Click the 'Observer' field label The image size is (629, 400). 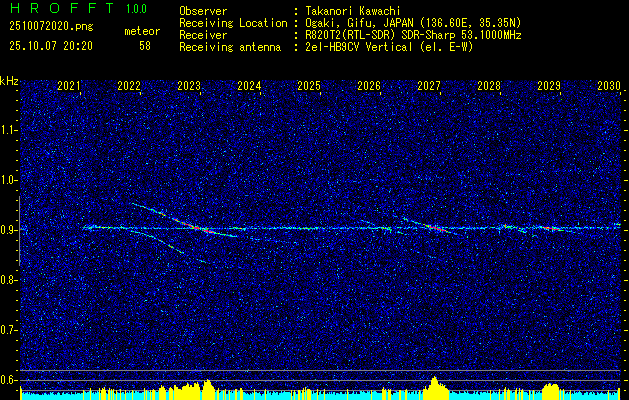point(203,11)
